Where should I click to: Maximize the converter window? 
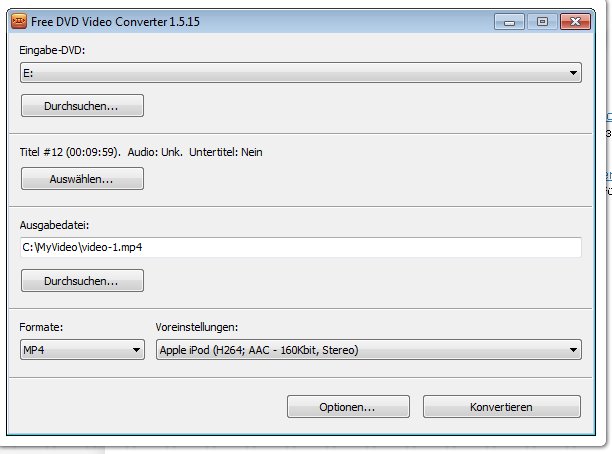tap(543, 21)
